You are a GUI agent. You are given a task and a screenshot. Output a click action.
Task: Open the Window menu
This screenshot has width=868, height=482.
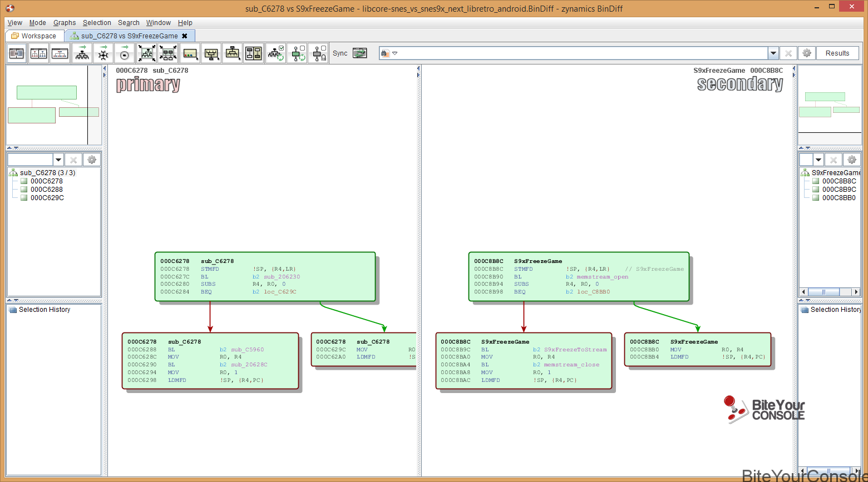(159, 23)
